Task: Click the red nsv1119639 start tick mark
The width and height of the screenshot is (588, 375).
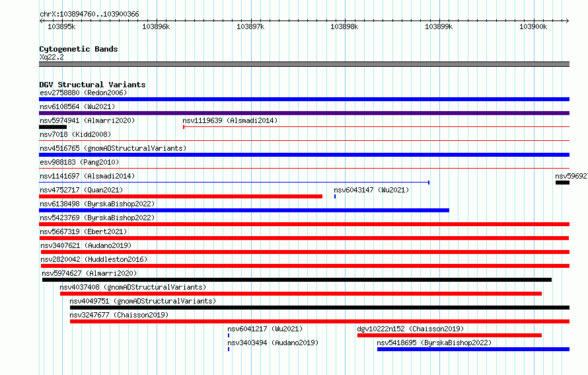Action: (184, 127)
